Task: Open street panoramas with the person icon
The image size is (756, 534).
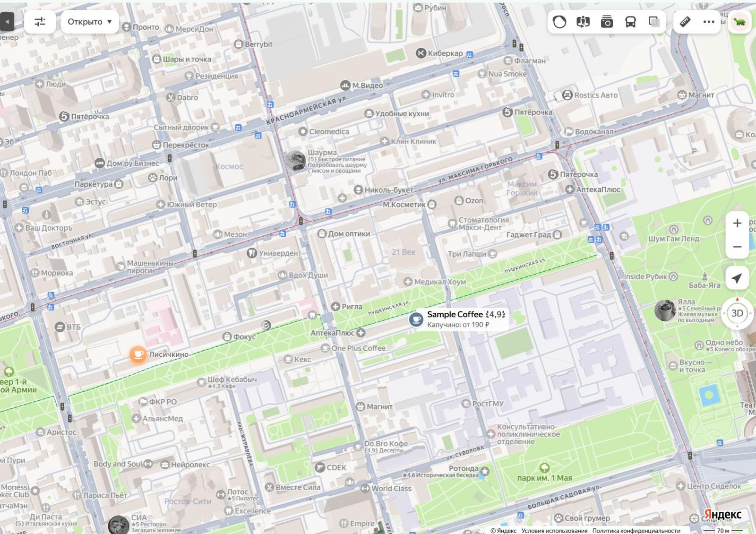Action: tap(583, 22)
